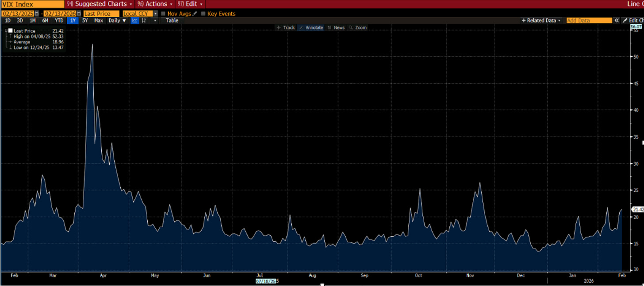Screen dimensions: 644x286
Task: Activate the Annotate tool
Action: (x=311, y=27)
